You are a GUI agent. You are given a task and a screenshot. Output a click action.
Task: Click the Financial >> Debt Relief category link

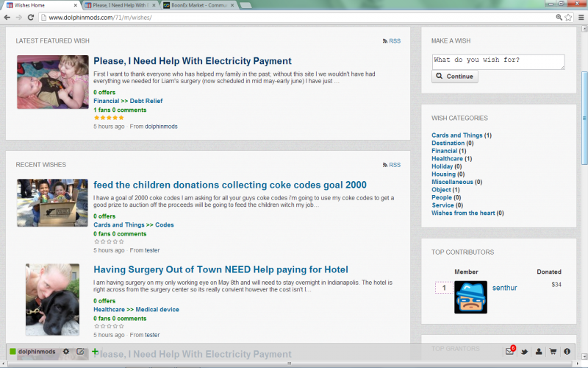pyautogui.click(x=128, y=101)
